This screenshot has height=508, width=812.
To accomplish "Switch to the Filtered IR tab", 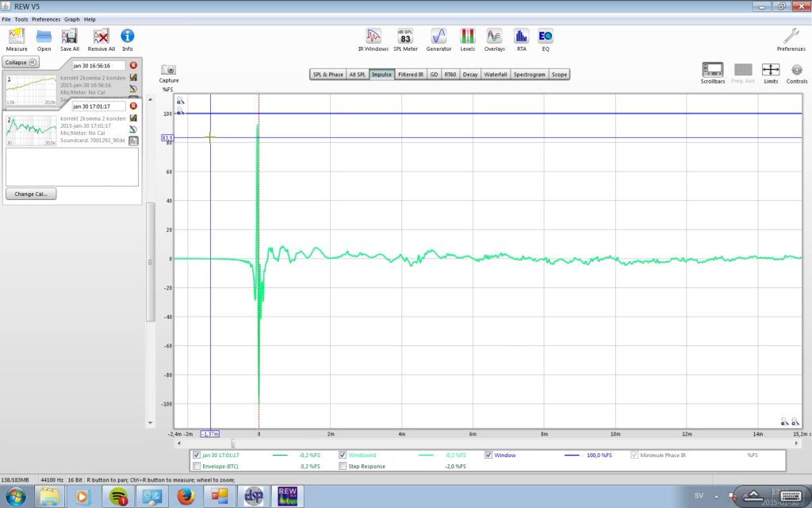I will pyautogui.click(x=411, y=75).
